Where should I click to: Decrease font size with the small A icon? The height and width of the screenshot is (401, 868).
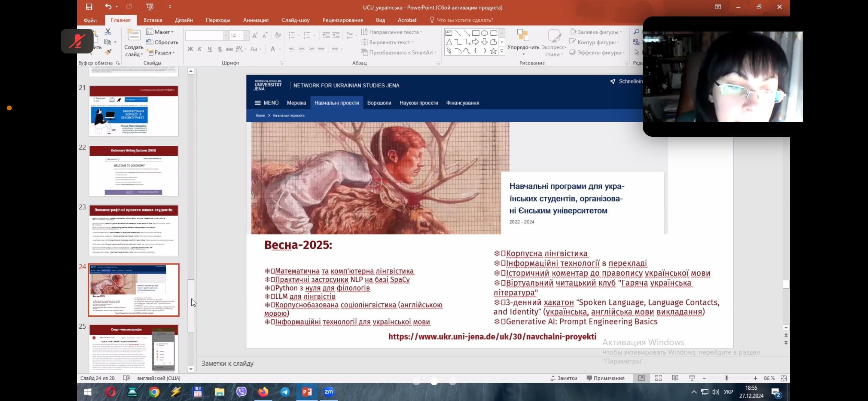pos(265,35)
